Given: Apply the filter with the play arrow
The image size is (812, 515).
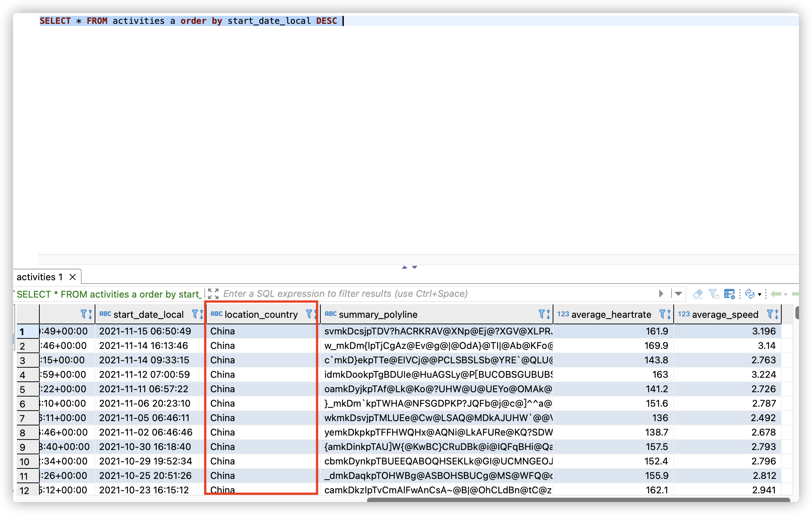Looking at the screenshot, I should pos(661,294).
